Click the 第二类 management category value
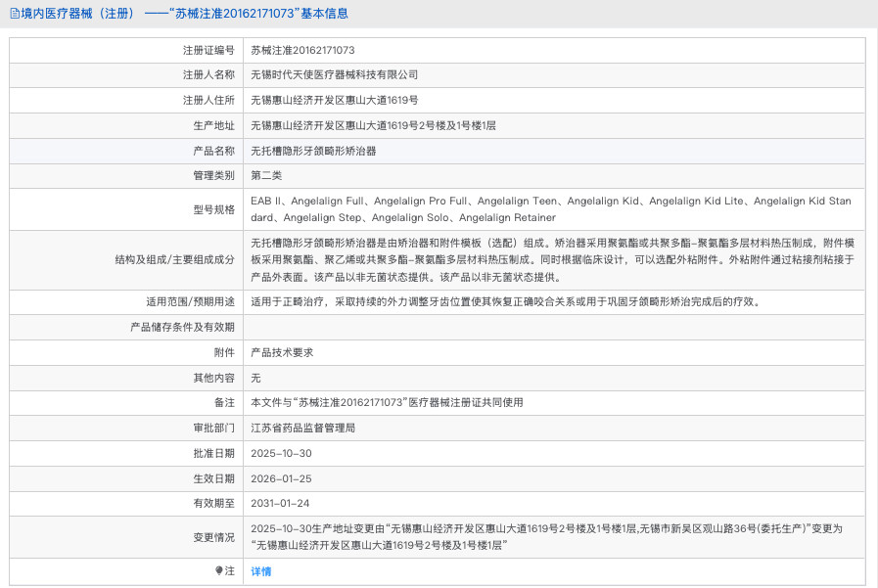Screen dimensions: 878x588 (x=266, y=175)
